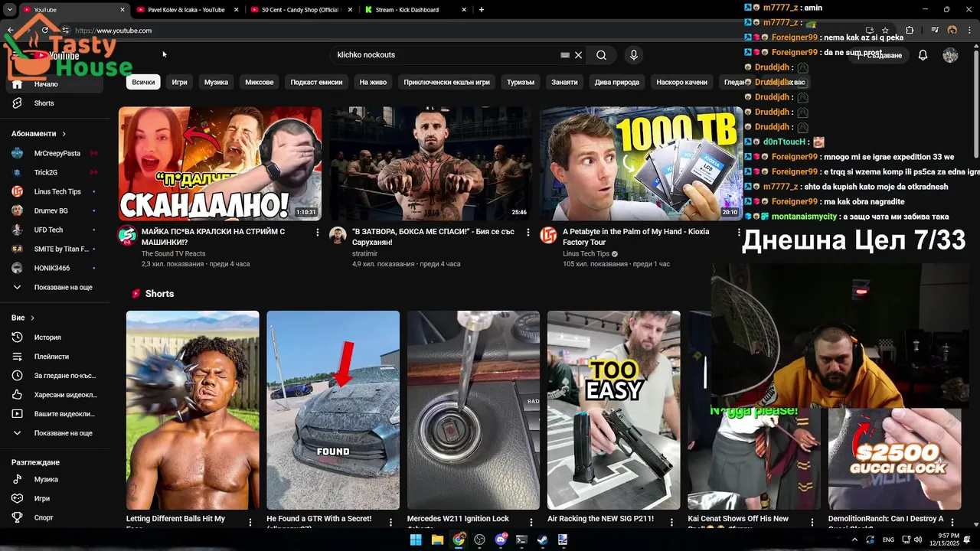Select the 'Дива природа' filter chip
This screenshot has height=551, width=980.
[x=617, y=82]
